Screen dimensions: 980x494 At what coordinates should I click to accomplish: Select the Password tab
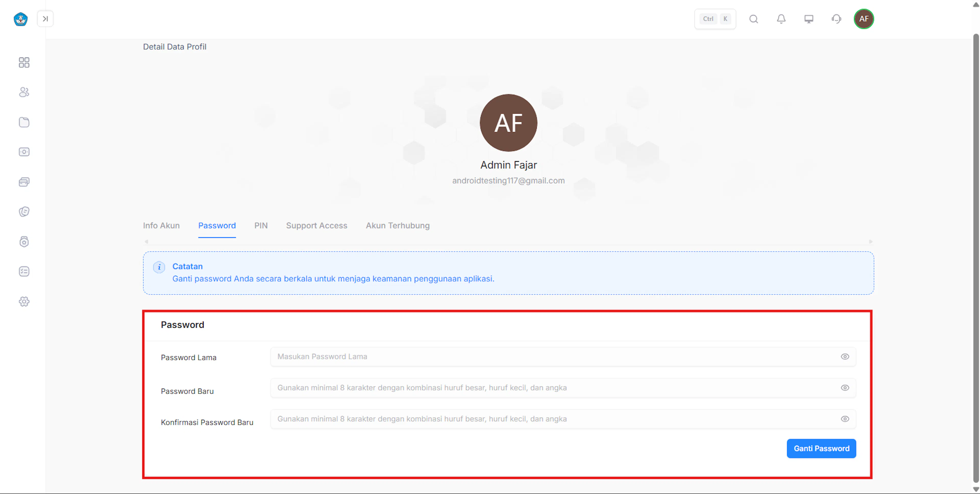217,226
